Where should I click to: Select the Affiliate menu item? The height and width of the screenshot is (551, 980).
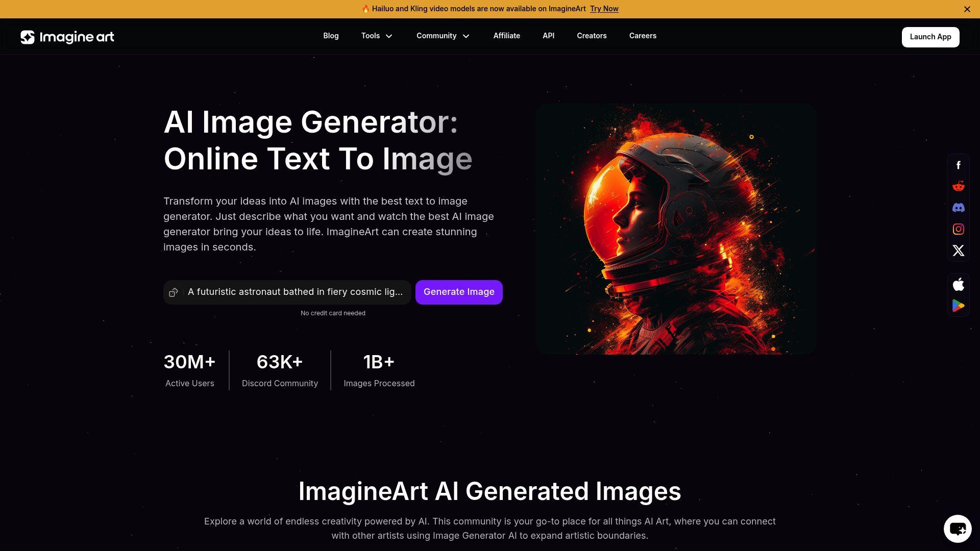pyautogui.click(x=506, y=36)
